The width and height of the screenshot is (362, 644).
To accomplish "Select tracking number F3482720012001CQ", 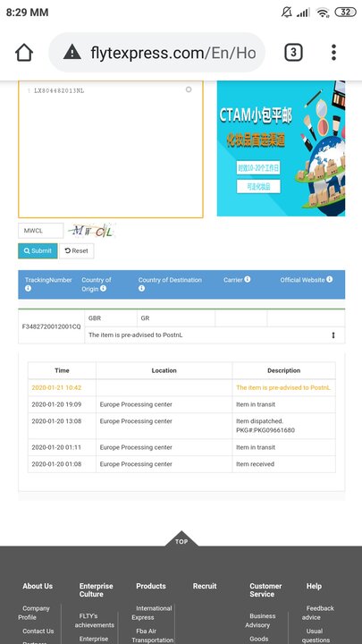I will 51,327.
